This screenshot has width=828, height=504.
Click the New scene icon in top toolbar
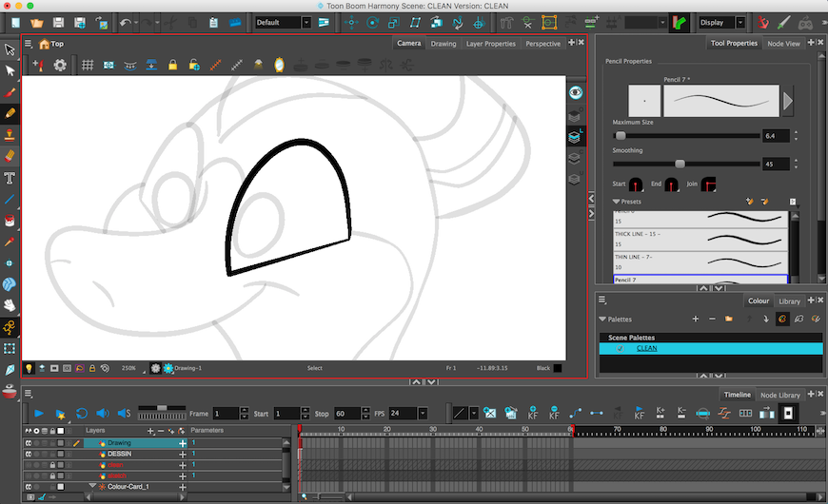tap(15, 23)
